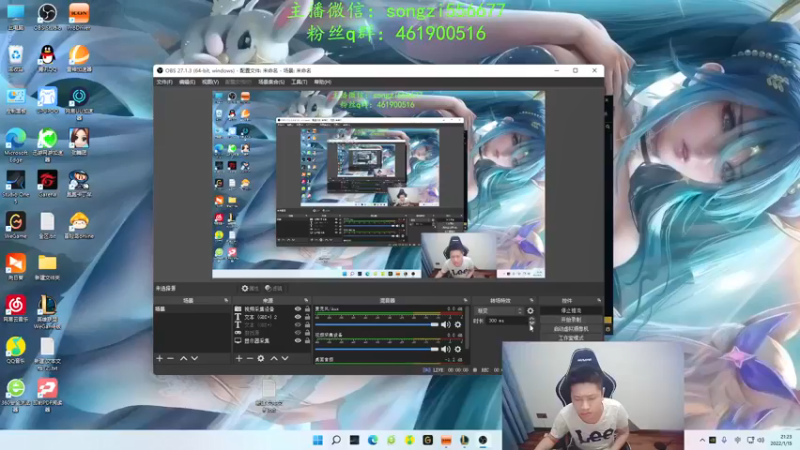Open the Tools menu in OBS
The height and width of the screenshot is (450, 800).
click(299, 82)
